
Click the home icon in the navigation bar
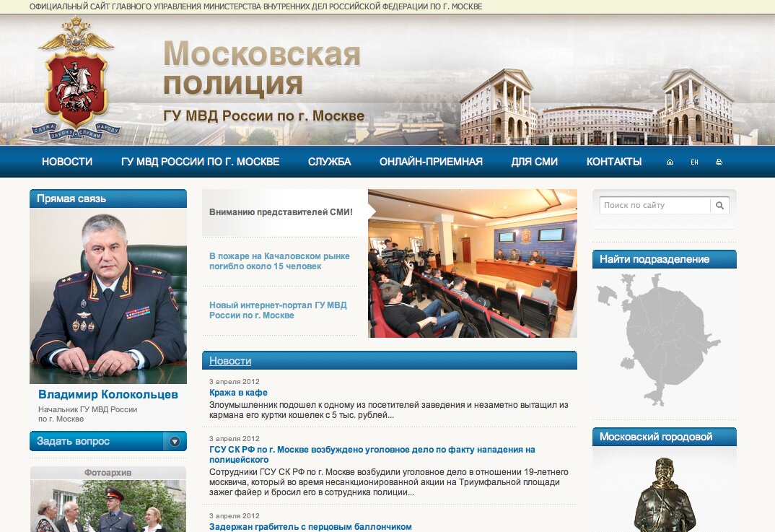tap(668, 162)
